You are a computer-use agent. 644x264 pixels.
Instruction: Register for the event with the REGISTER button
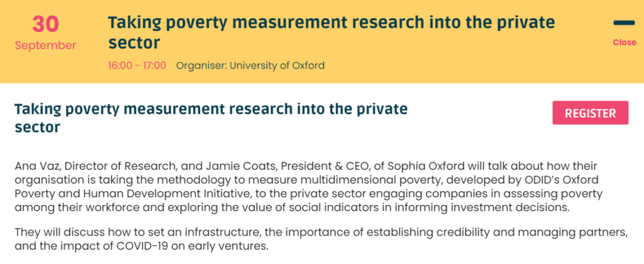[x=590, y=113]
